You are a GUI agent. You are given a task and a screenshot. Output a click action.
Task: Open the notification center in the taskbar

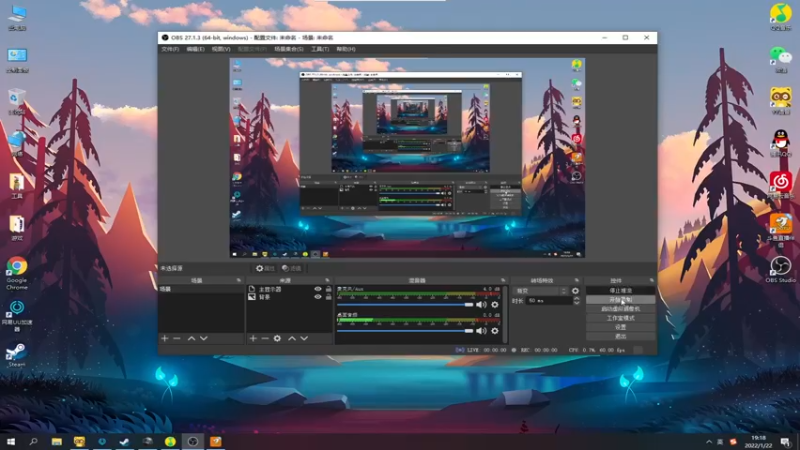point(786,442)
